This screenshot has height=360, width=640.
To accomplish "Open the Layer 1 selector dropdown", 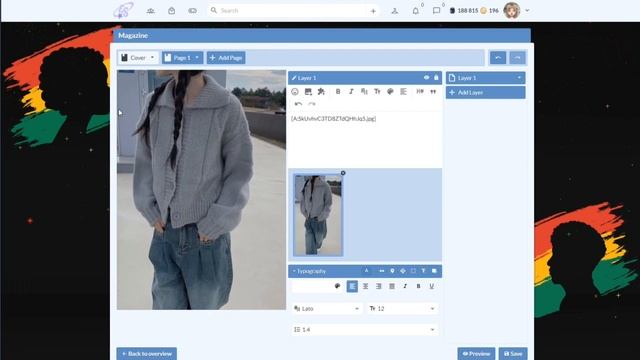I will click(x=485, y=78).
